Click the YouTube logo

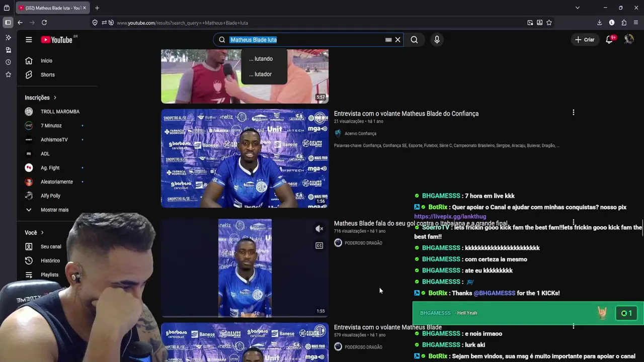(57, 40)
